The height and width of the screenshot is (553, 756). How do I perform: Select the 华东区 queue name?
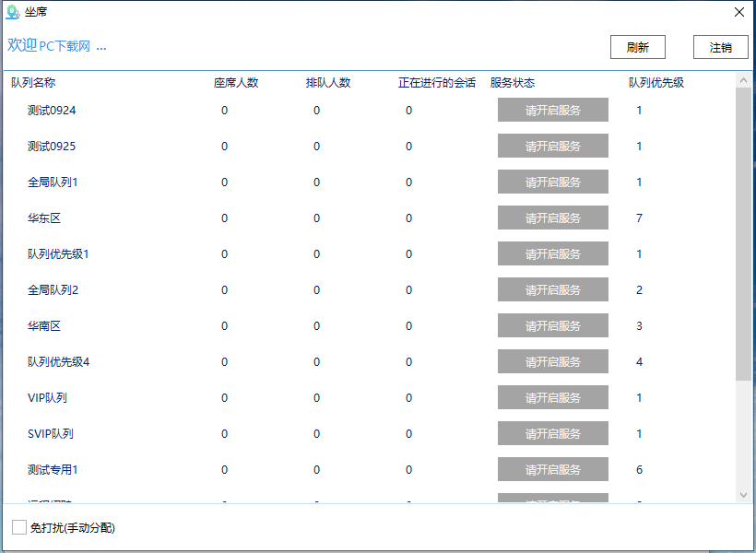(x=44, y=218)
